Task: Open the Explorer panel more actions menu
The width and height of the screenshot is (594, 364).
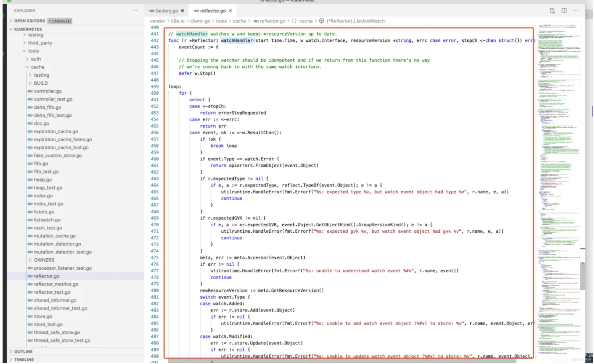Action: click(134, 10)
